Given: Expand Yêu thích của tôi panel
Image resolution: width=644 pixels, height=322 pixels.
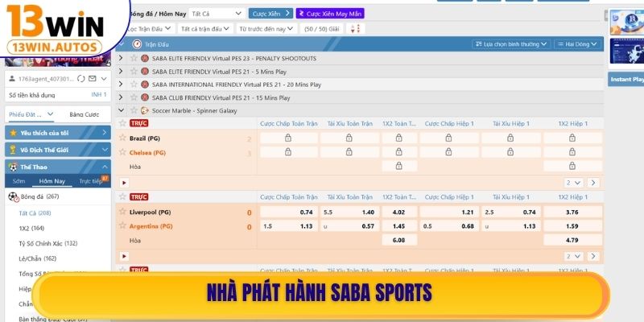Looking at the screenshot, I should (58, 133).
